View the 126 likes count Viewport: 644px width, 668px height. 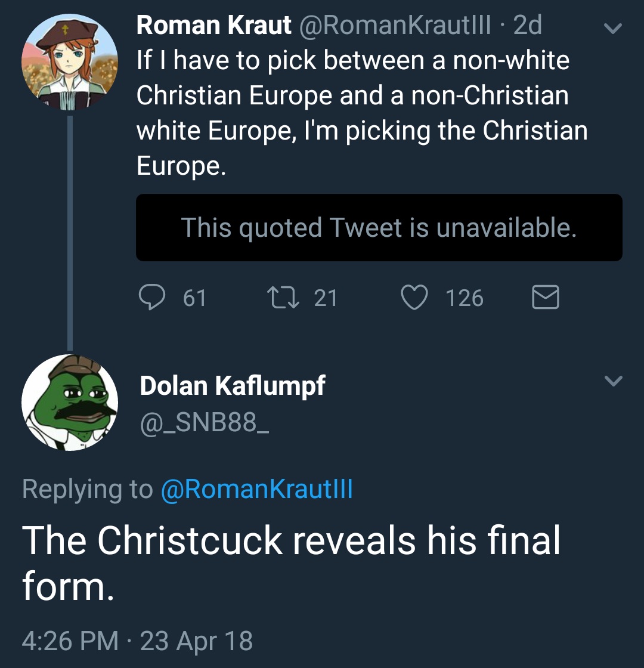click(465, 298)
